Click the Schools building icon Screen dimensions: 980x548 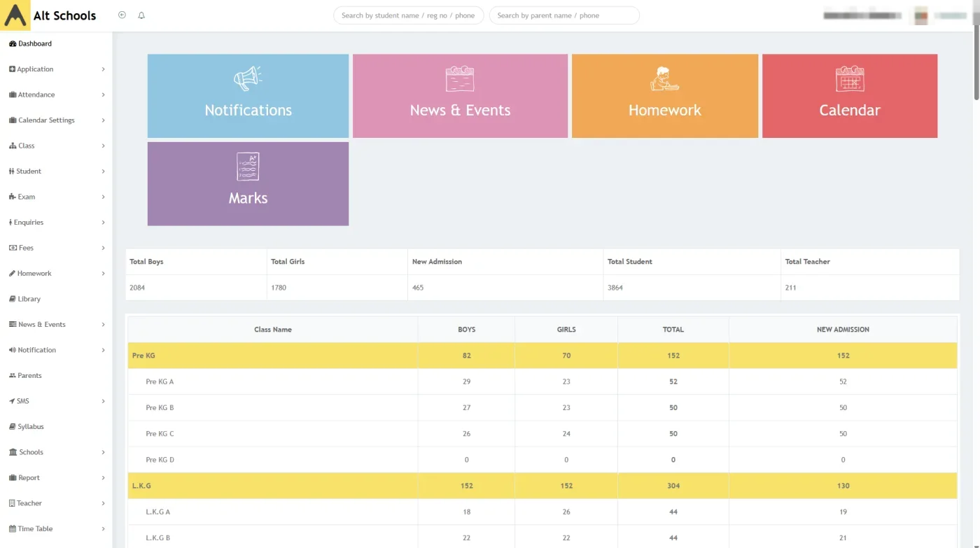tap(13, 452)
